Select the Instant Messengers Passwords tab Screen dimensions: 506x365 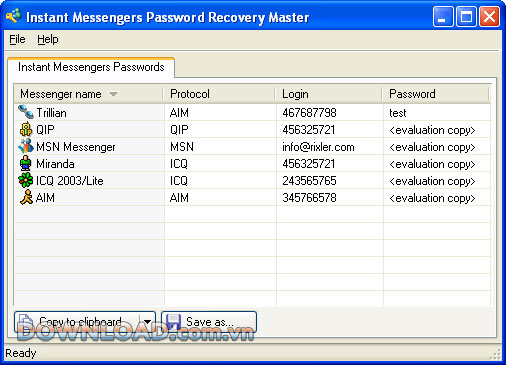(x=91, y=67)
